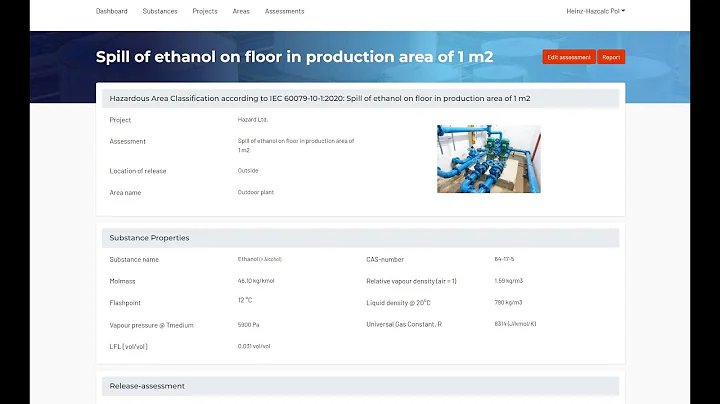This screenshot has width=720, height=404.
Task: Click the 'Area name' field label
Action: click(125, 192)
